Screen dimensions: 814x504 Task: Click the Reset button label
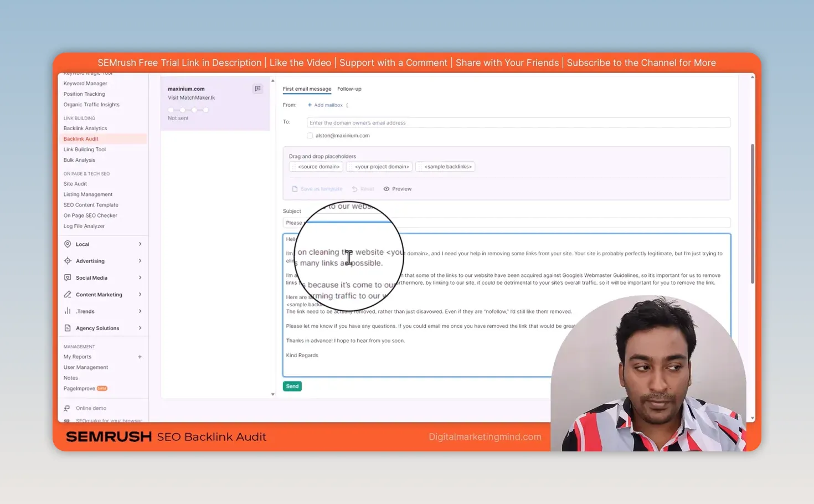pyautogui.click(x=367, y=189)
